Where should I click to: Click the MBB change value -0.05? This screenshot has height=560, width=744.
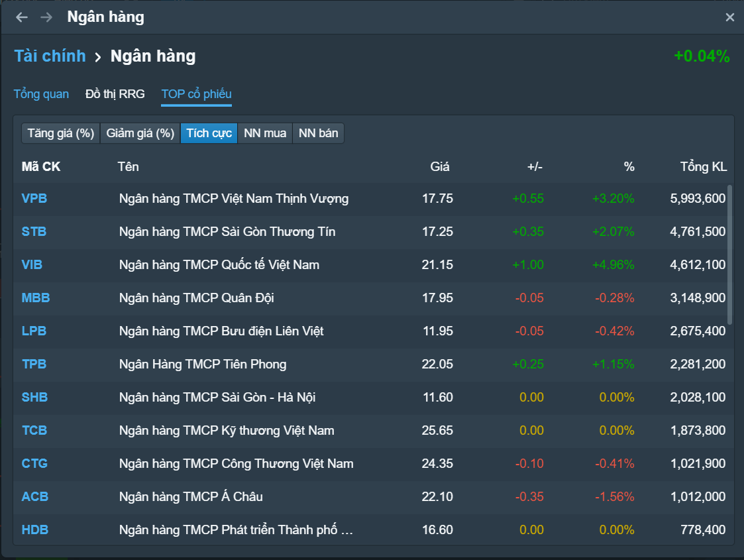pyautogui.click(x=529, y=298)
